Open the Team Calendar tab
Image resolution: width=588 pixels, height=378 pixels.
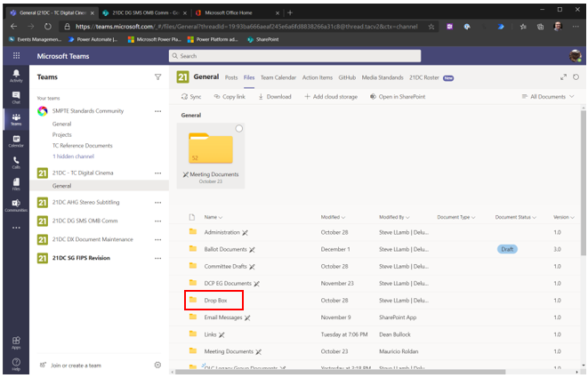pyautogui.click(x=278, y=77)
